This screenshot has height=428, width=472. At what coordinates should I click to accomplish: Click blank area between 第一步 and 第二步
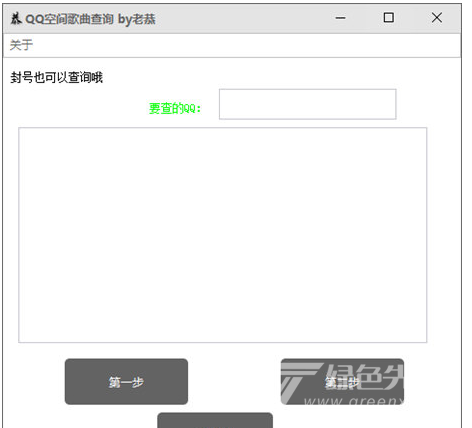[234, 382]
